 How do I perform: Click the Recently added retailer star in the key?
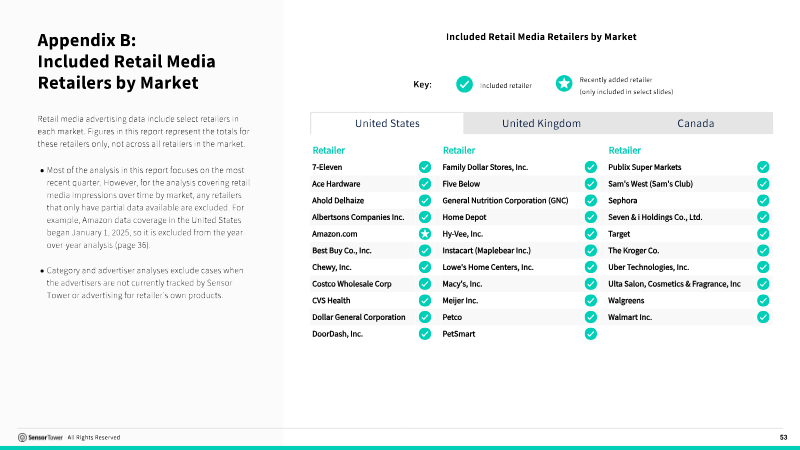564,83
